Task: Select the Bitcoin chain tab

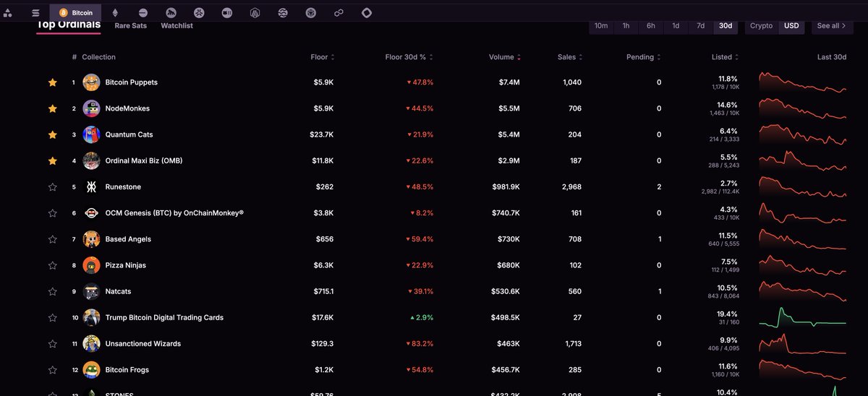Action: [76, 13]
